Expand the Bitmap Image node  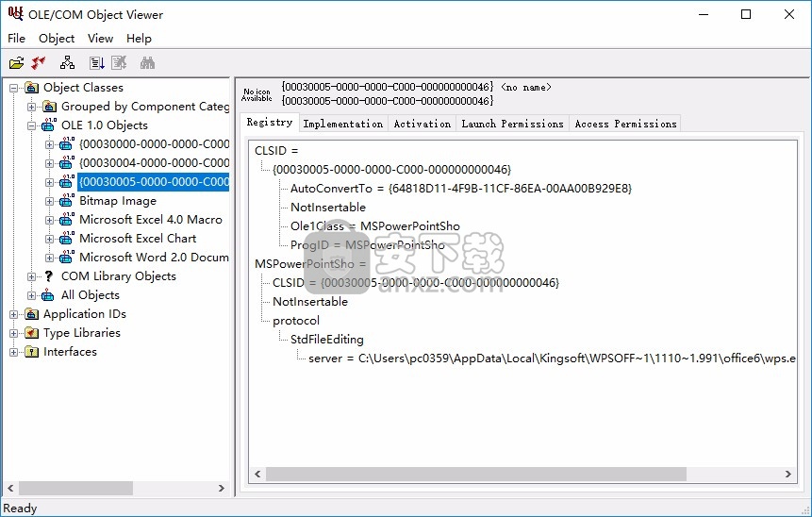pos(50,201)
